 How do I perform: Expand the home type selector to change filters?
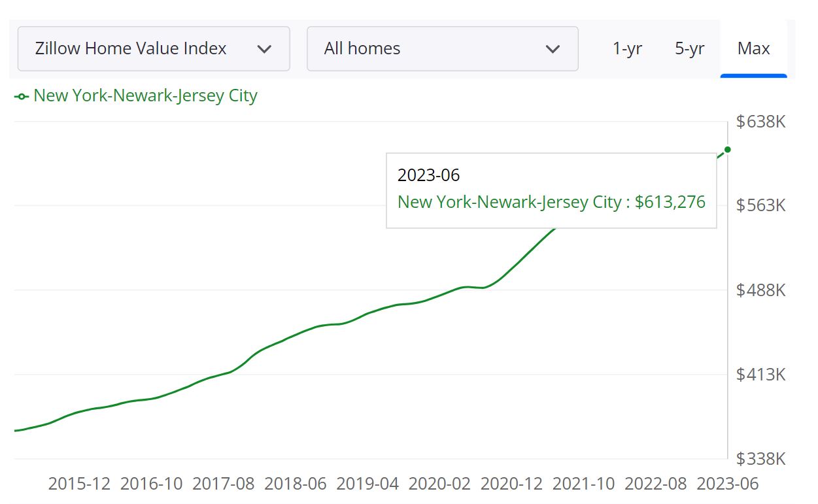[x=442, y=48]
